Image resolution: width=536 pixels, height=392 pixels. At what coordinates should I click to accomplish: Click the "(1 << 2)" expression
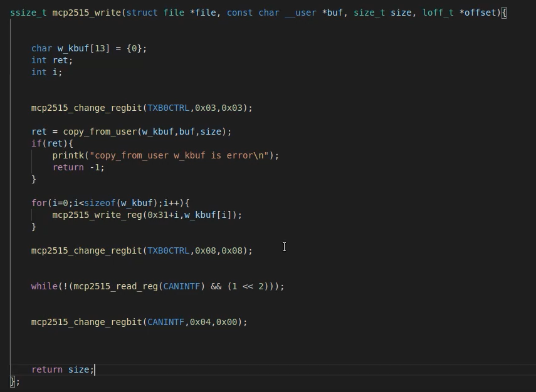click(248, 286)
